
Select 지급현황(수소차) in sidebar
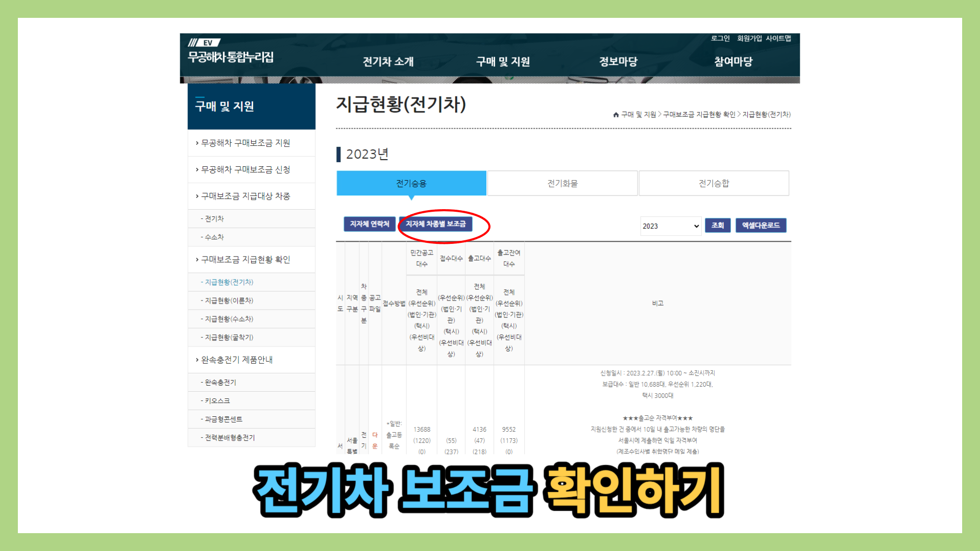pos(252,319)
